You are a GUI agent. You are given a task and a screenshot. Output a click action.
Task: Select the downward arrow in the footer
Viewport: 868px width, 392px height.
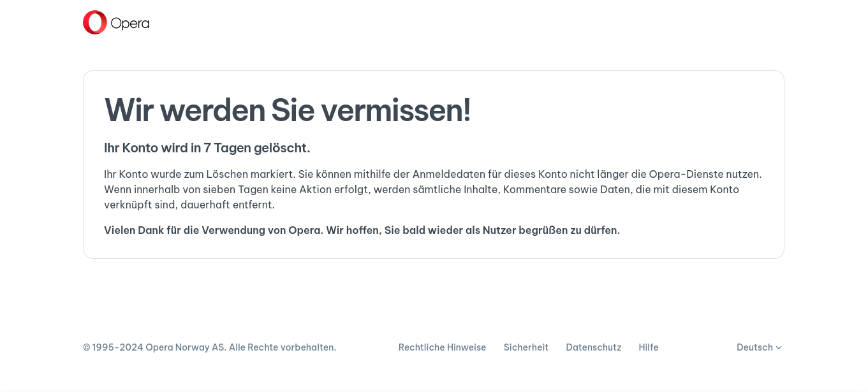pyautogui.click(x=779, y=348)
